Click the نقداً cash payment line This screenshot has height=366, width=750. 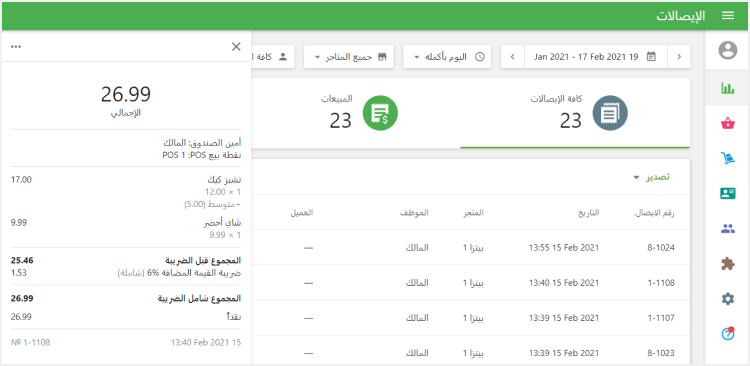(x=126, y=317)
